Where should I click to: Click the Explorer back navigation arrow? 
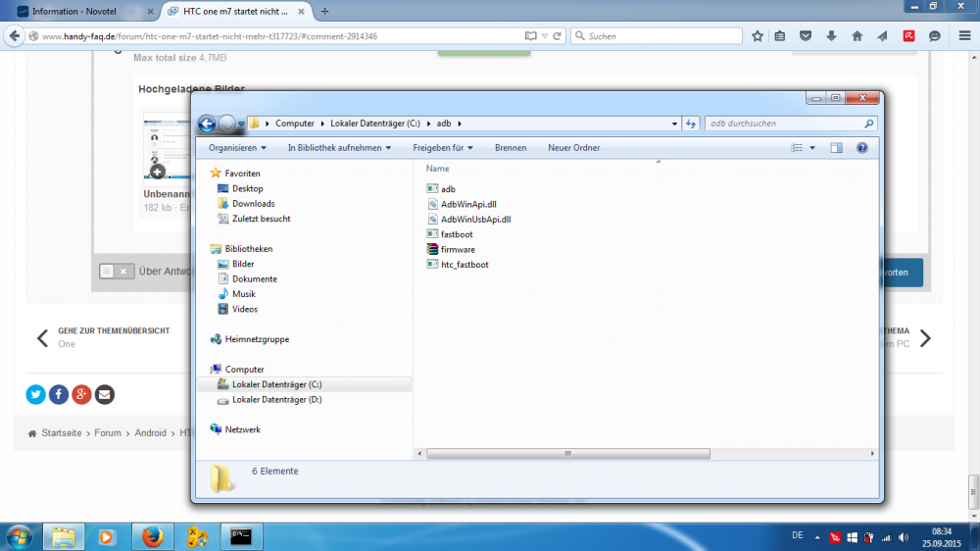tap(206, 124)
